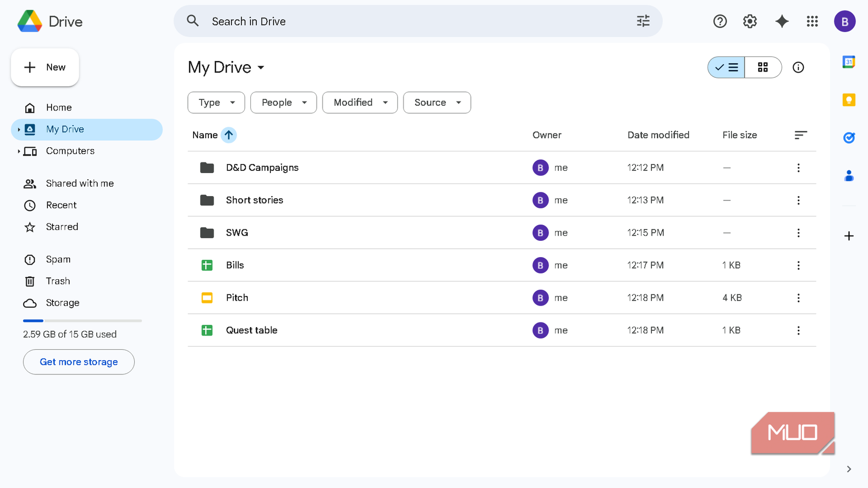The width and height of the screenshot is (868, 488).
Task: Go to Shared with me
Action: pyautogui.click(x=79, y=184)
